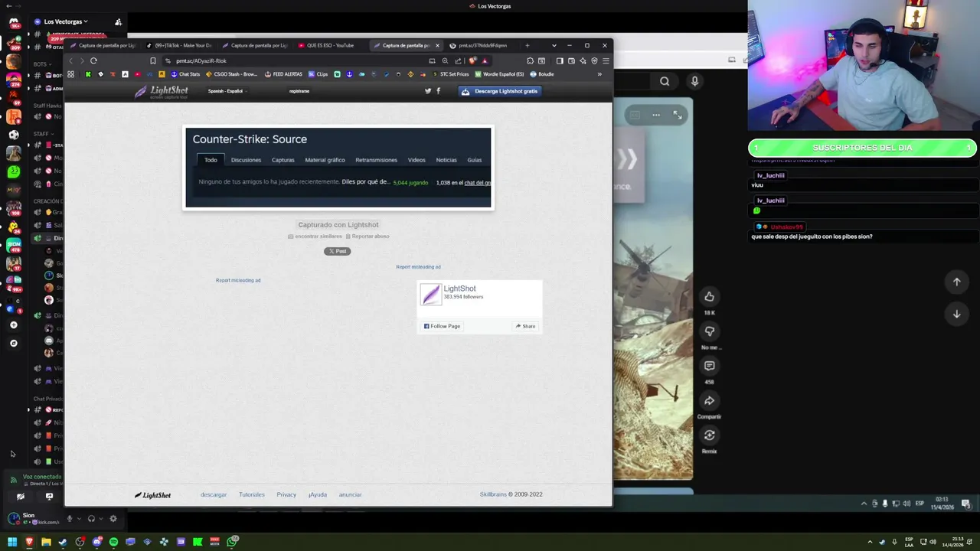The image size is (980, 551).
Task: Click encontrar similares link
Action: tap(315, 236)
